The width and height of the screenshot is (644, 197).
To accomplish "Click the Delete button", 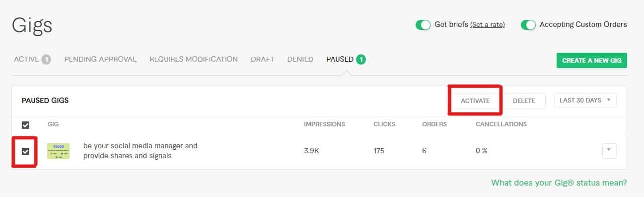I will click(x=524, y=100).
